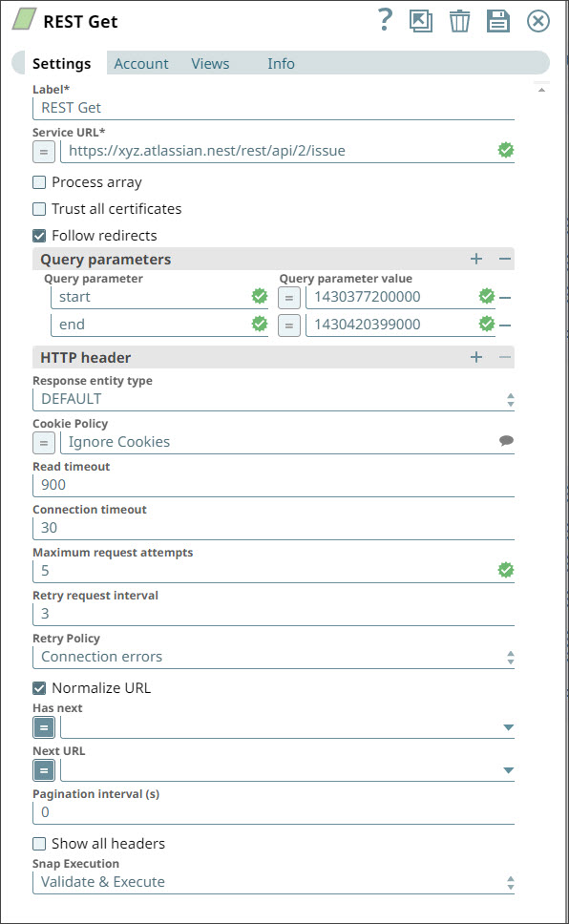Add a new Query parameter row
The image size is (569, 924).
click(x=475, y=259)
